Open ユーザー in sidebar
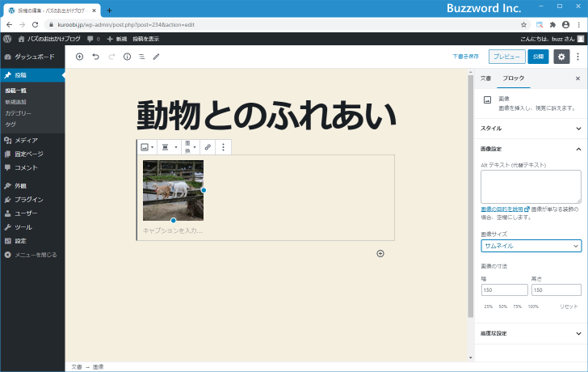 32,213
